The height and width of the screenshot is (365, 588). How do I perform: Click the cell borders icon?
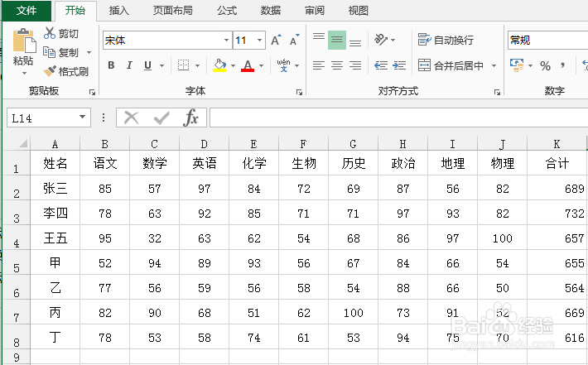(x=183, y=65)
